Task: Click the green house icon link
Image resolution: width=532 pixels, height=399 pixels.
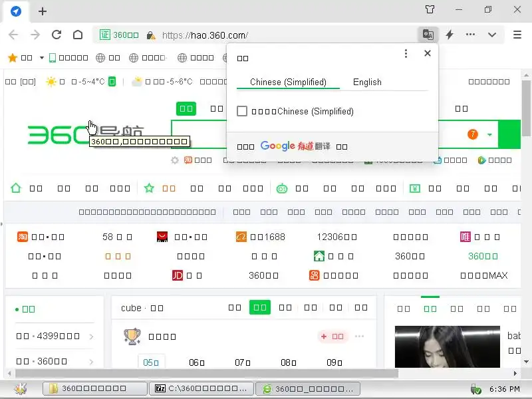Action: [319, 256]
